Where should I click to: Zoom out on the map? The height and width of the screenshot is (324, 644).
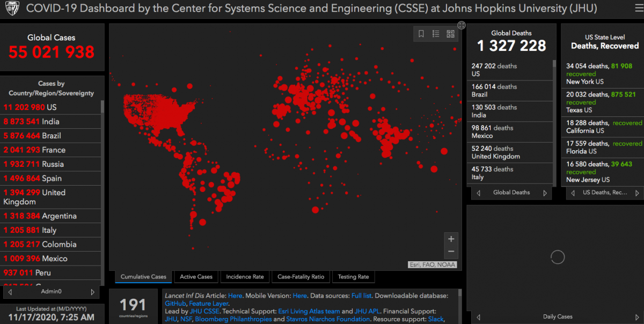451,252
